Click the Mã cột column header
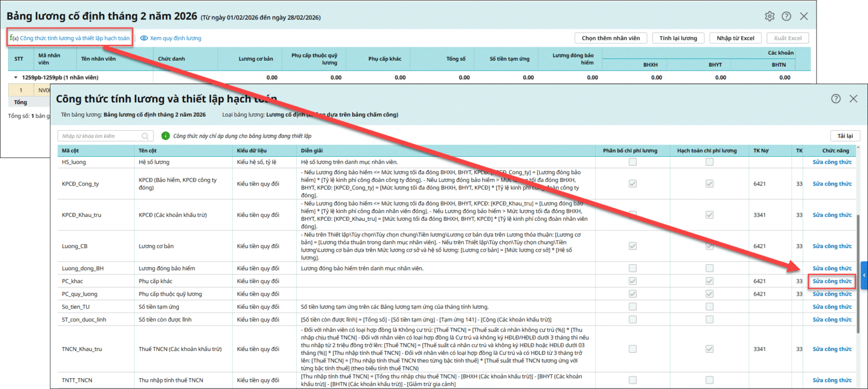Viewport: 868px width, 389px height. point(71,150)
